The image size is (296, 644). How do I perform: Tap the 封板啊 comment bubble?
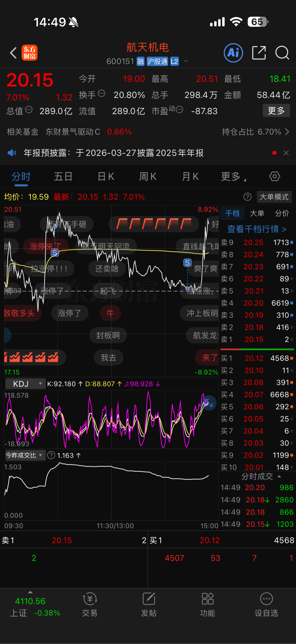pos(108,335)
